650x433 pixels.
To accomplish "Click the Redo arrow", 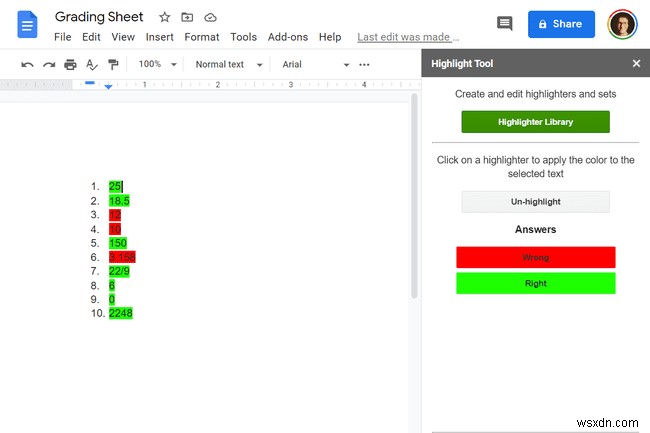I will coord(49,64).
